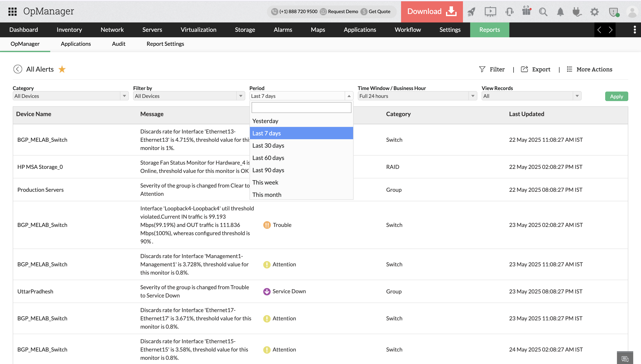Screen dimensions: 641x364
Task: Click the search magnifier icon in header
Action: [x=543, y=11]
